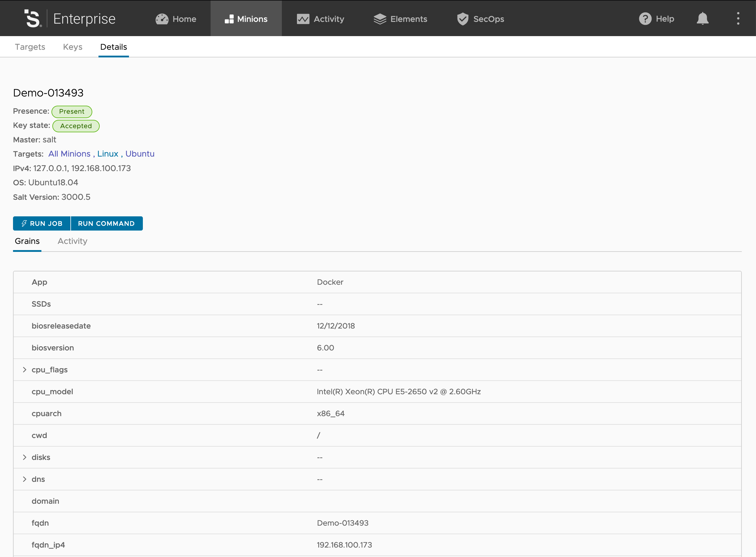Screen dimensions: 756x557
Task: Click the IPv4 address line
Action: 72,168
